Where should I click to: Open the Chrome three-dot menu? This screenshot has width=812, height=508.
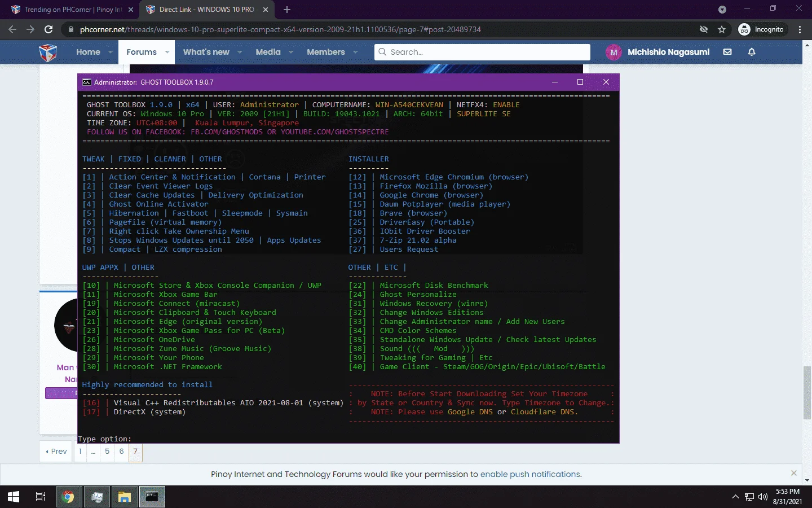coord(800,29)
